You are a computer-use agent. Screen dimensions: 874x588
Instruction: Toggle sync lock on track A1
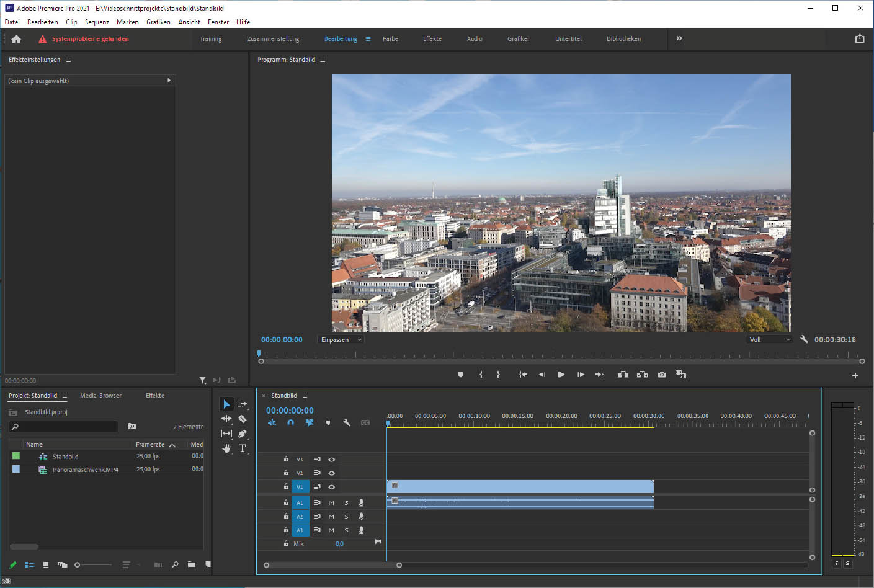[x=317, y=503]
